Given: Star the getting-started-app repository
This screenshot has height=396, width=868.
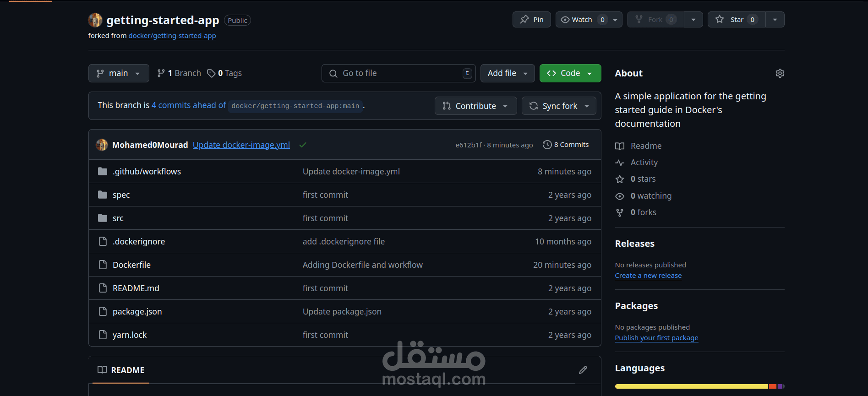Looking at the screenshot, I should click(x=737, y=20).
